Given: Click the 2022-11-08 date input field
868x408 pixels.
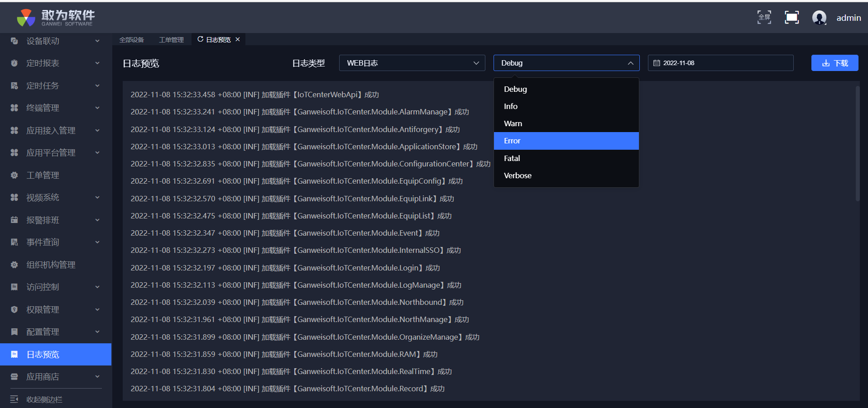Looking at the screenshot, I should tap(721, 63).
